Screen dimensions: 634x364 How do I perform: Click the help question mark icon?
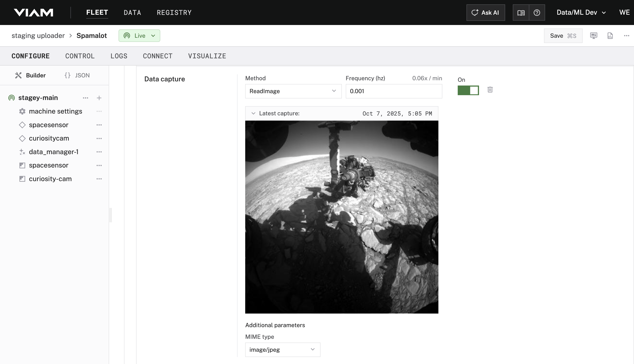[537, 12]
